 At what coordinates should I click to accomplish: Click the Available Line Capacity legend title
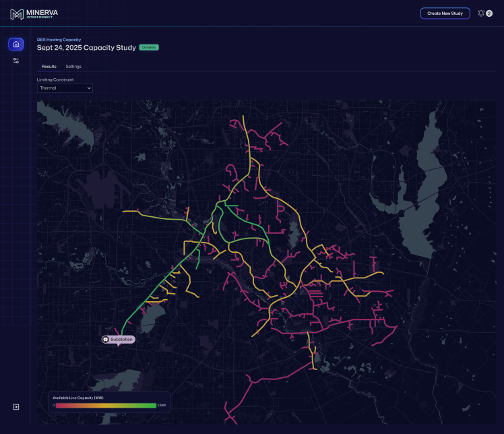tap(78, 398)
